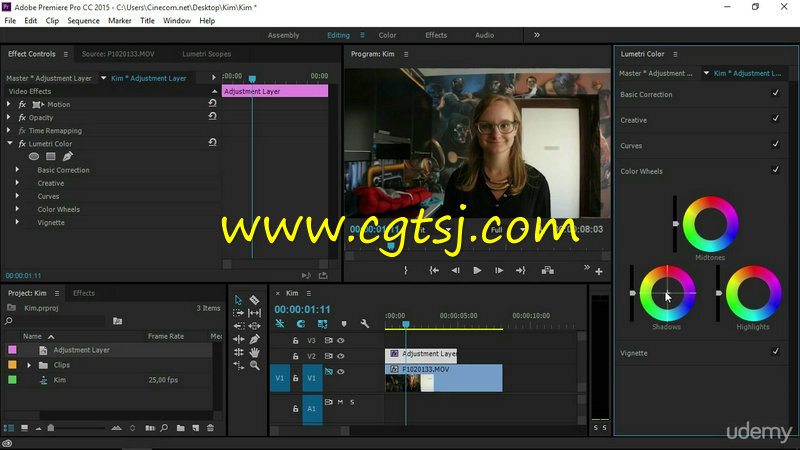Create new bin in Project panel
Viewport: 800px width, 450px height.
[181, 428]
